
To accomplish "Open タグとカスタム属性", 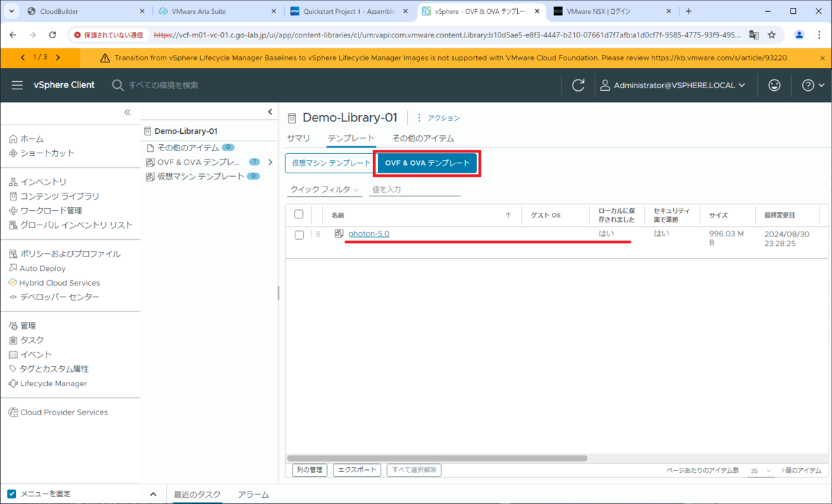I will coord(49,369).
